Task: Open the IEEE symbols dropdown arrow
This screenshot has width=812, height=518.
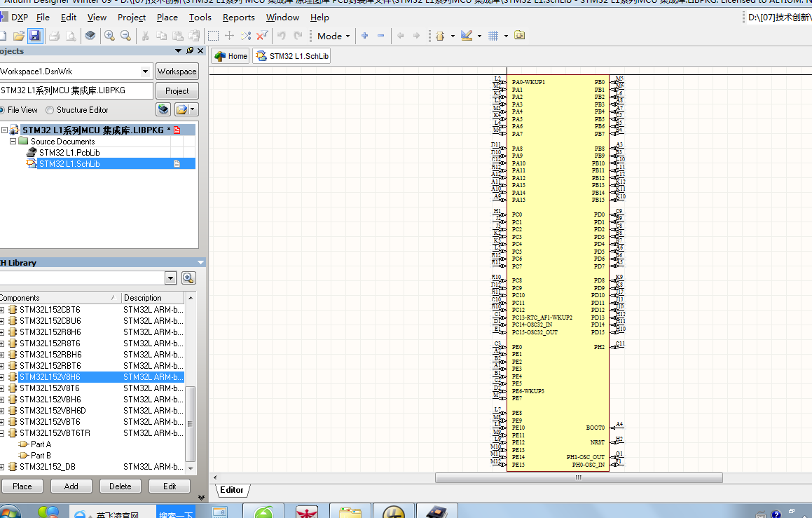Action: (x=453, y=36)
